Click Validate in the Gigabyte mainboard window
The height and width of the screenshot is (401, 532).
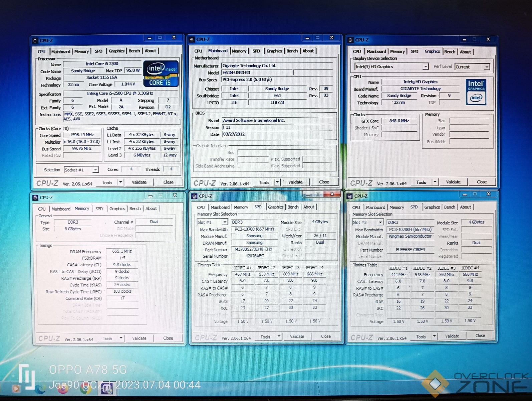tap(295, 182)
